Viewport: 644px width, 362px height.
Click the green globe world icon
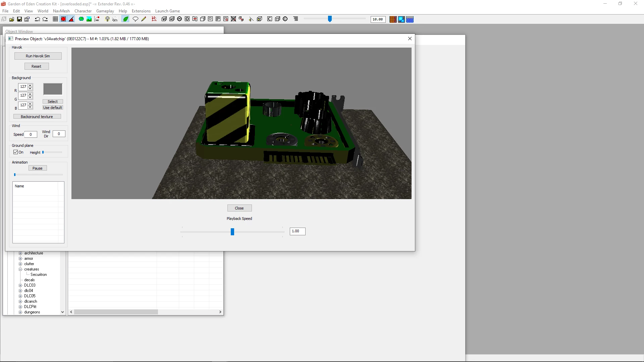pyautogui.click(x=81, y=19)
